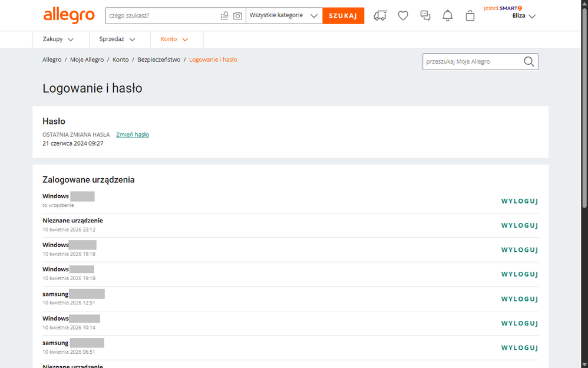This screenshot has width=588, height=368.
Task: Log out Windows device from 10:14
Action: pos(520,323)
